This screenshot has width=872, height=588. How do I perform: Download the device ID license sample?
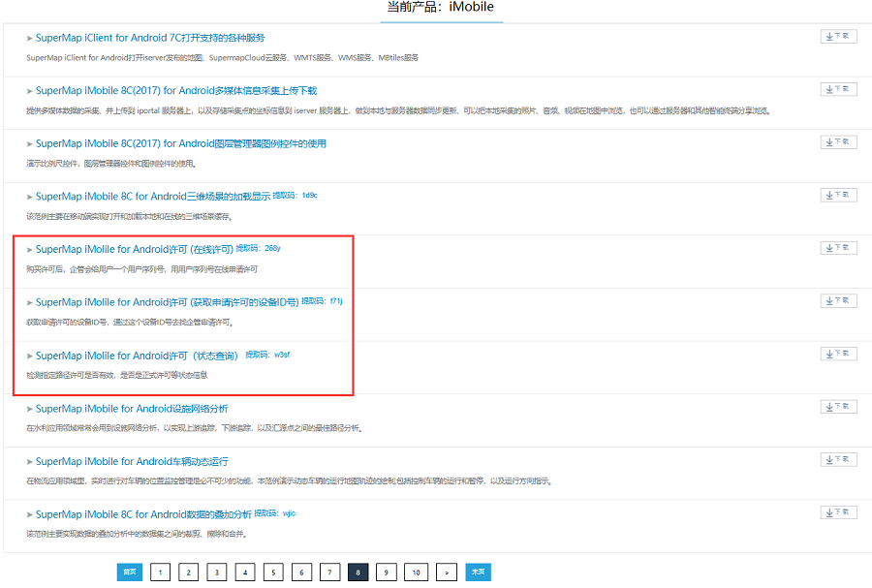point(838,300)
